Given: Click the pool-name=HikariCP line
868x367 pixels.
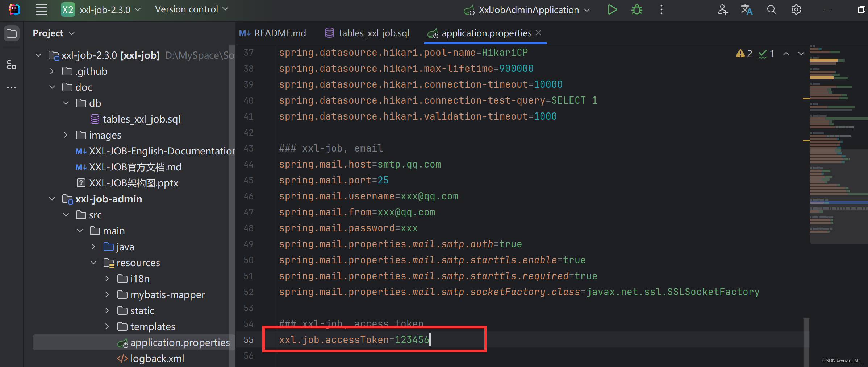Looking at the screenshot, I should (403, 53).
